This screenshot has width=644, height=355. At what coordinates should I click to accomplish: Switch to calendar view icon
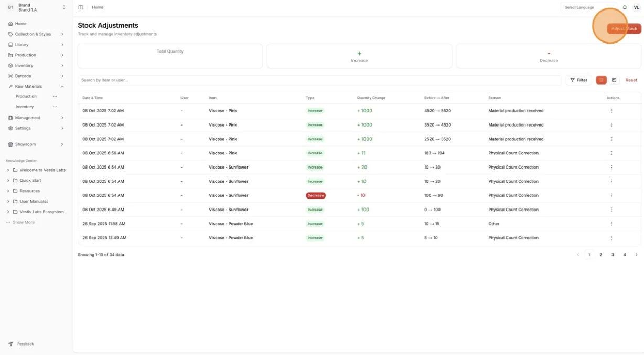click(x=614, y=80)
